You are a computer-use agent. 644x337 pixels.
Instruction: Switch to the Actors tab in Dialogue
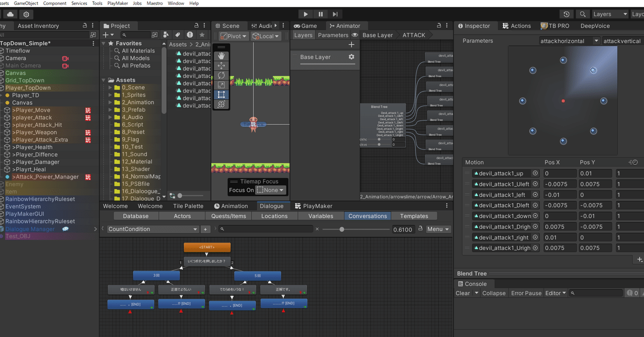click(182, 216)
